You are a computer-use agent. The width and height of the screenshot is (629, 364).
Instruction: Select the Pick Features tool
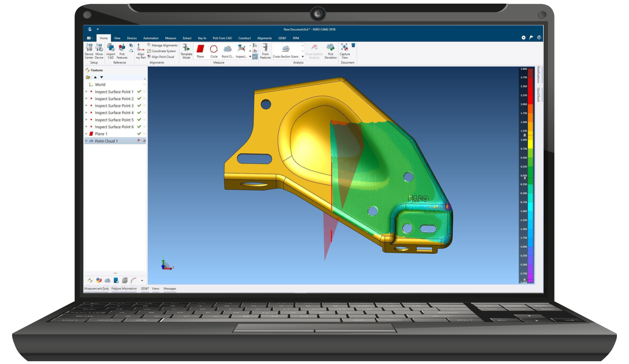[x=122, y=51]
